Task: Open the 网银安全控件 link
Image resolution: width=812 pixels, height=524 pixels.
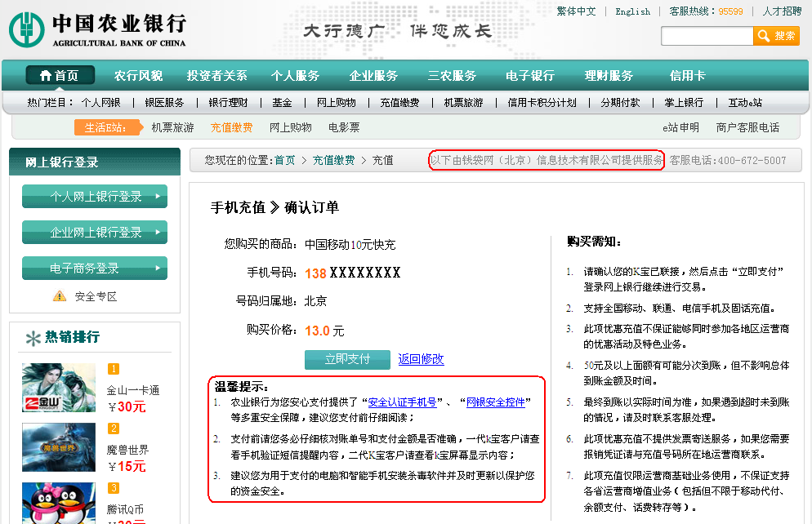Action: 496,402
